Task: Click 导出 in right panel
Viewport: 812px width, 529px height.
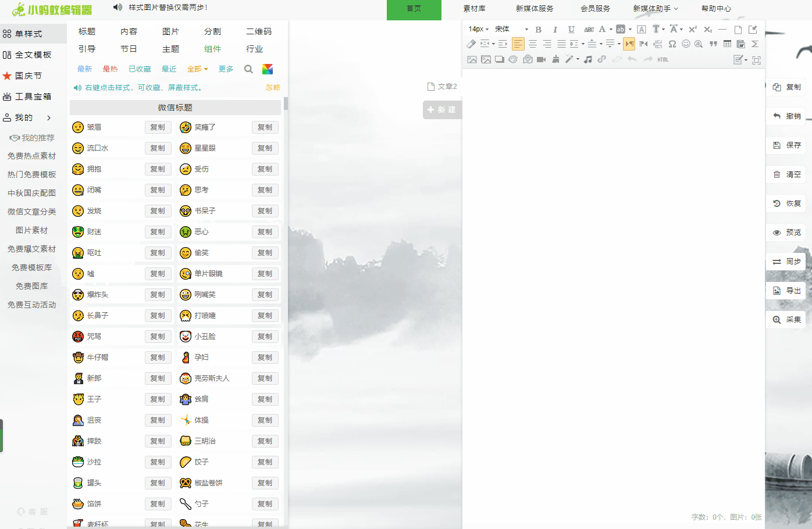Action: click(x=786, y=291)
